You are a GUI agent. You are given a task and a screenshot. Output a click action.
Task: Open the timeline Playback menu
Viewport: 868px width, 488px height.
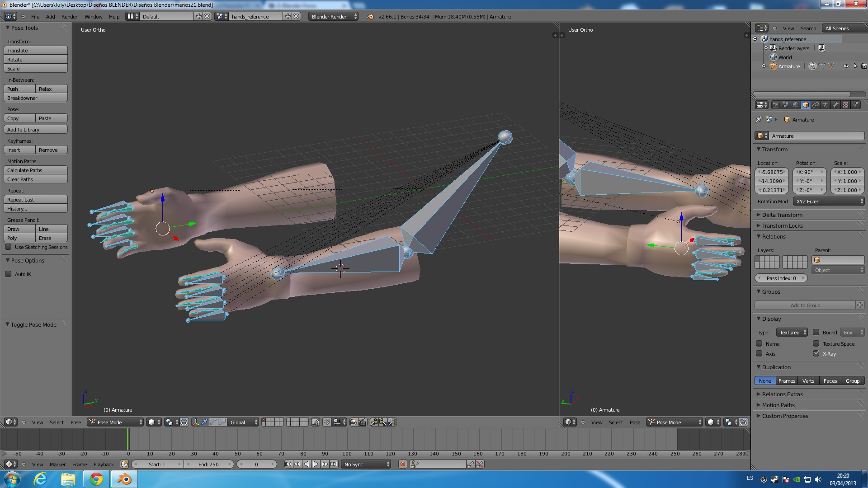pos(104,464)
